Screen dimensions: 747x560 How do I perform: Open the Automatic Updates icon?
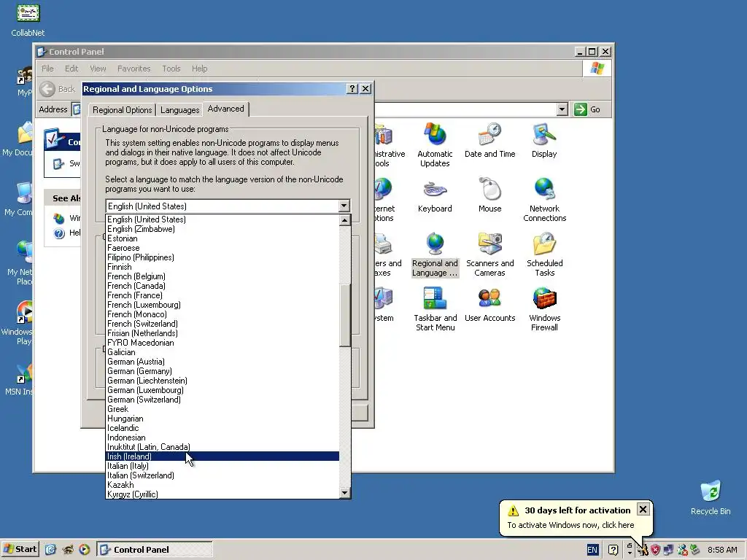pyautogui.click(x=435, y=145)
